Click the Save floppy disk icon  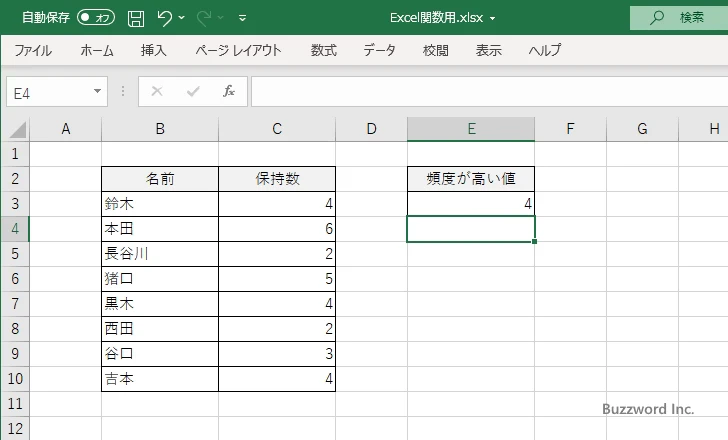tap(136, 18)
